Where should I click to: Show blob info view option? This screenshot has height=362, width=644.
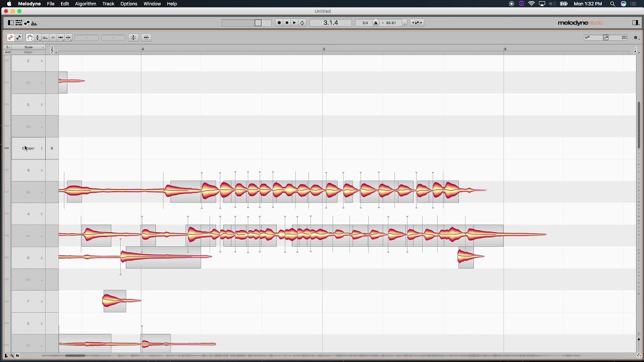tap(606, 38)
